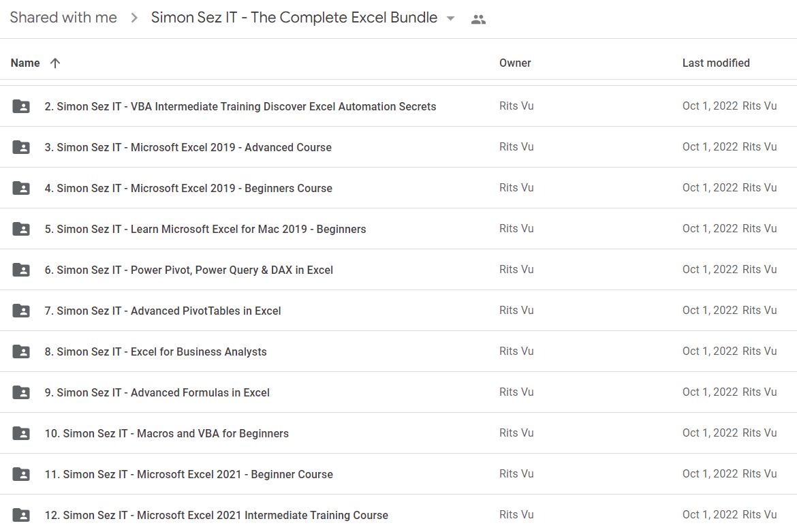The image size is (797, 532).
Task: Click folder icon for Excel 2021 Beginner Course
Action: tap(21, 474)
